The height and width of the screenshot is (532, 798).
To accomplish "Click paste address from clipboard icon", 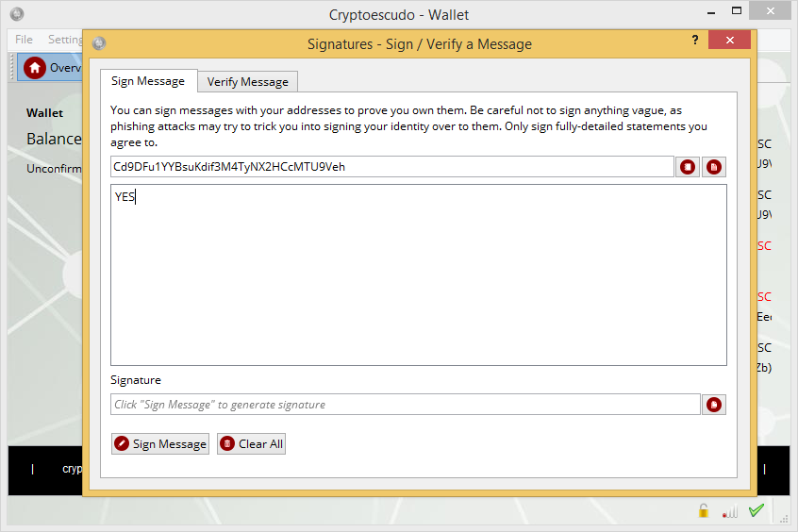I will pyautogui.click(x=714, y=167).
